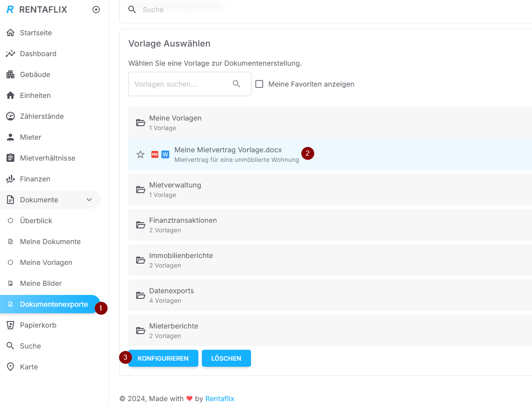Open the Rentaflix footer link

click(x=220, y=398)
